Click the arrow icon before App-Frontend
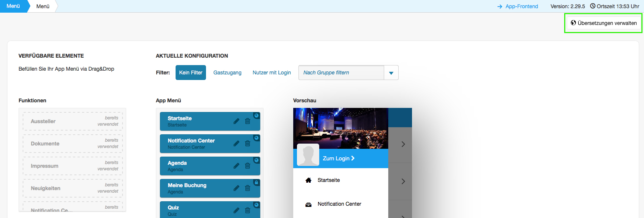Viewport: 644px width, 218px height. pos(500,6)
